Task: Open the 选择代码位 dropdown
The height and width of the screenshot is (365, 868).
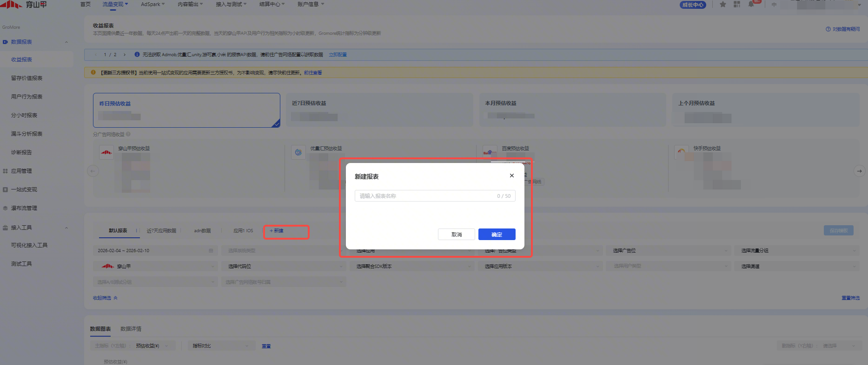Action: (283, 267)
